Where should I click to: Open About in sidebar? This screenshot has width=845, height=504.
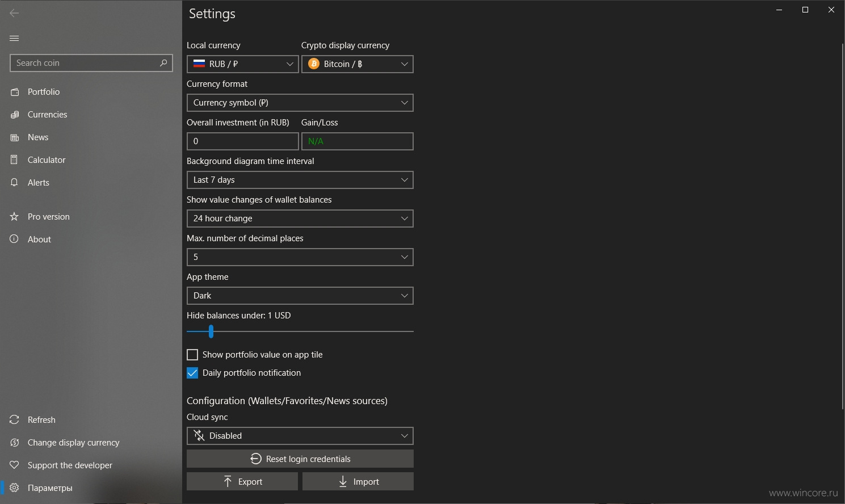pos(91,240)
